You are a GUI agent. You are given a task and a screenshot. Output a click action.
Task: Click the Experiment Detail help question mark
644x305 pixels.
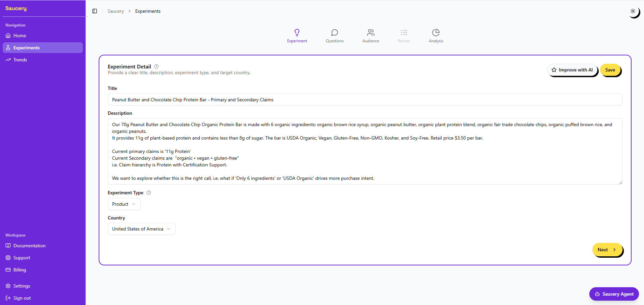(156, 66)
